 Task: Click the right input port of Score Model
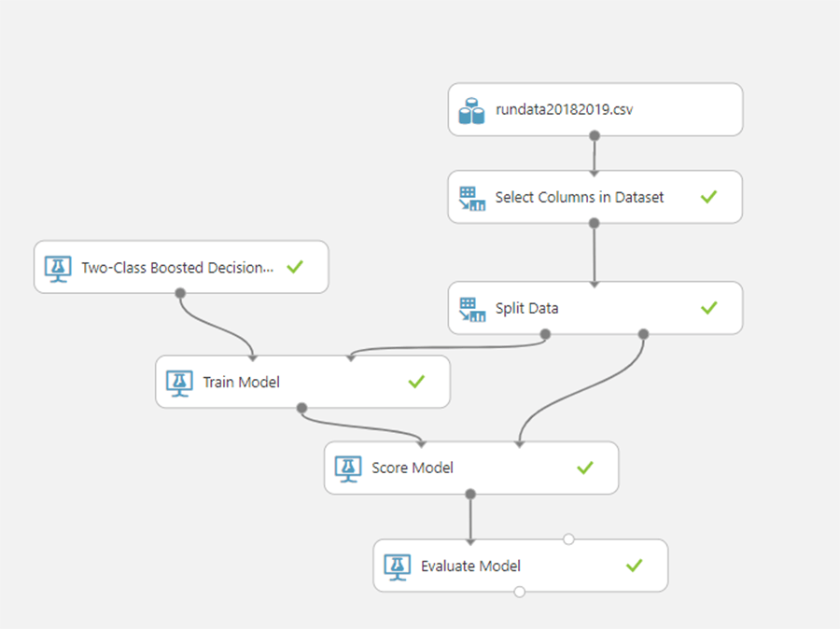point(520,444)
